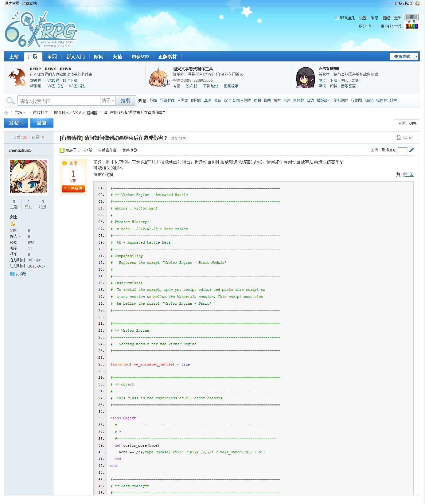Image resolution: width=425 pixels, height=504 pixels.
Task: Click the dark-haired girl promo image
Action: pos(305,77)
